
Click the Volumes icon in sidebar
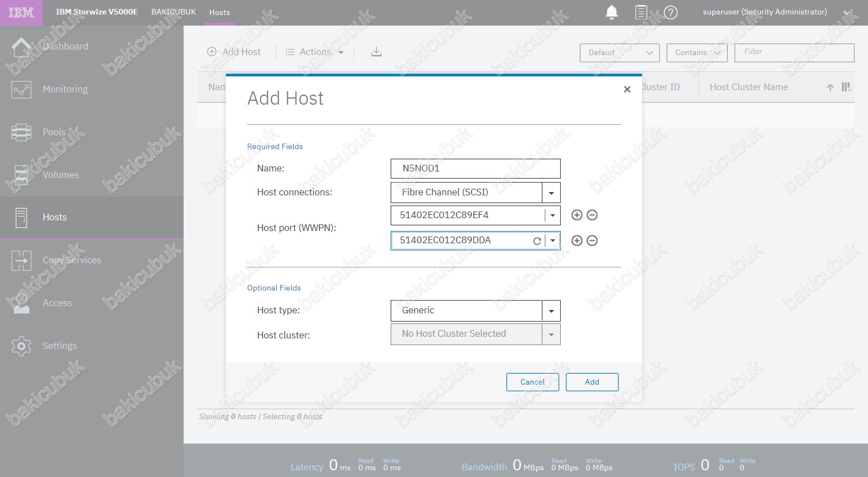click(x=21, y=175)
